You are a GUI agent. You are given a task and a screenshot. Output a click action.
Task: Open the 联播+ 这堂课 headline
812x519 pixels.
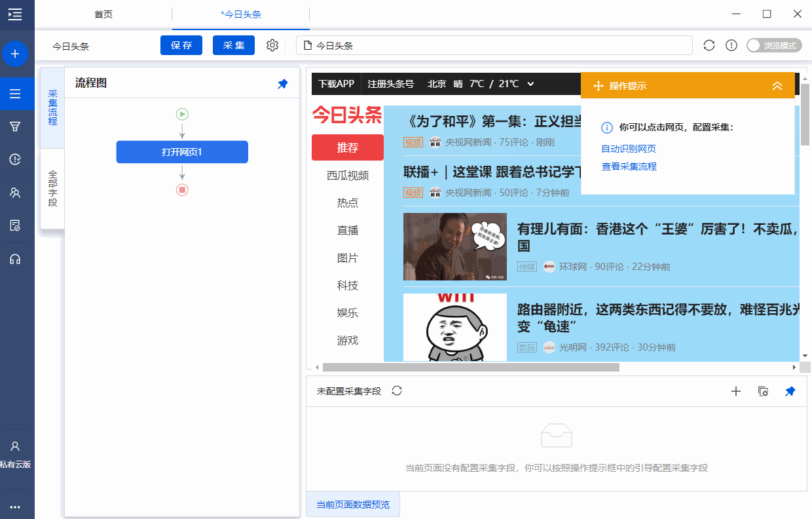pyautogui.click(x=492, y=172)
